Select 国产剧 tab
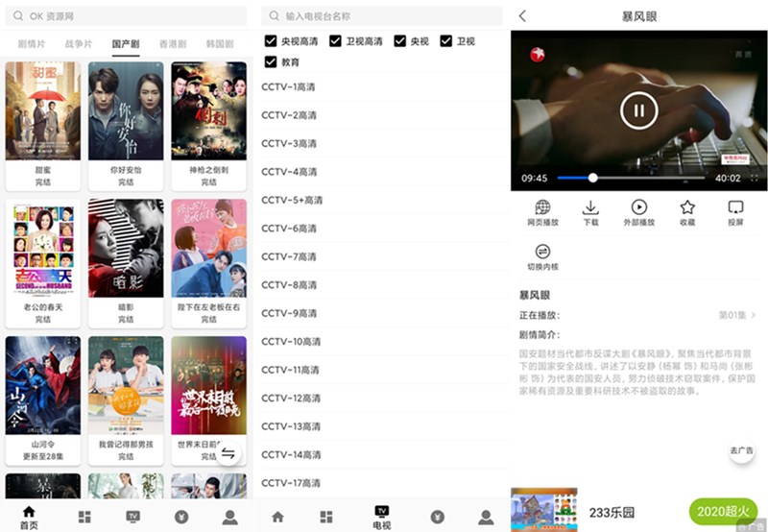The height and width of the screenshot is (532, 768). point(126,43)
